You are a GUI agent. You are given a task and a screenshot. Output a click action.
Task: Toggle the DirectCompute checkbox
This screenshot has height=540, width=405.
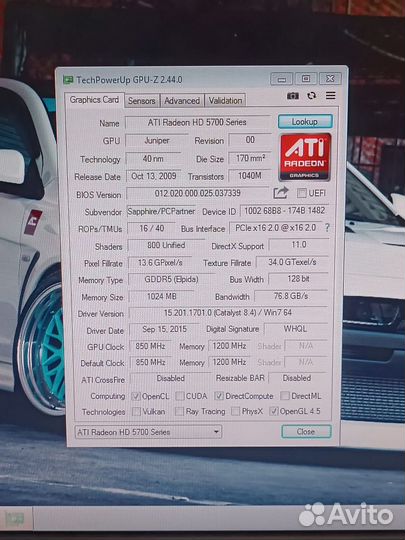(x=219, y=396)
